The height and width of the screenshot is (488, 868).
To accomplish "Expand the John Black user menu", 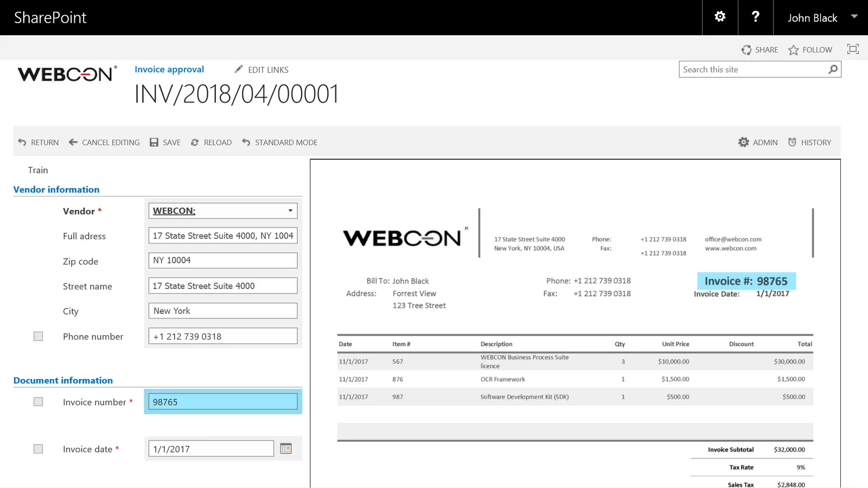I will (x=821, y=17).
